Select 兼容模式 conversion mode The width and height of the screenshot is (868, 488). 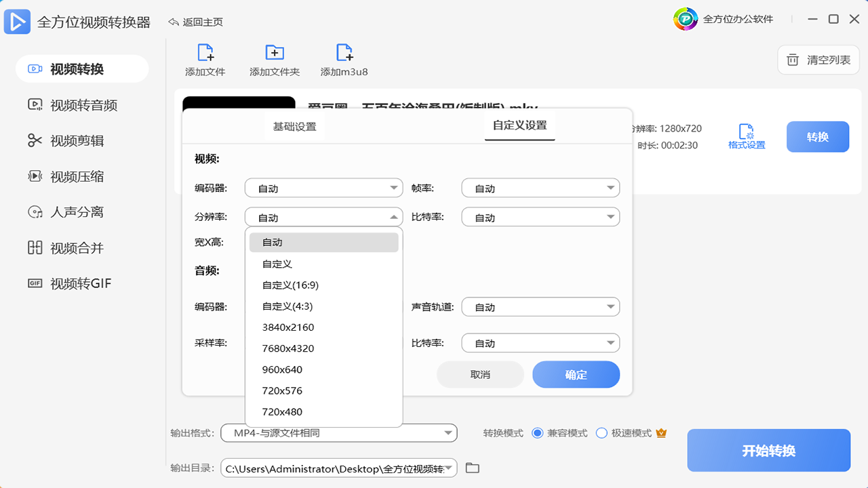[539, 432]
